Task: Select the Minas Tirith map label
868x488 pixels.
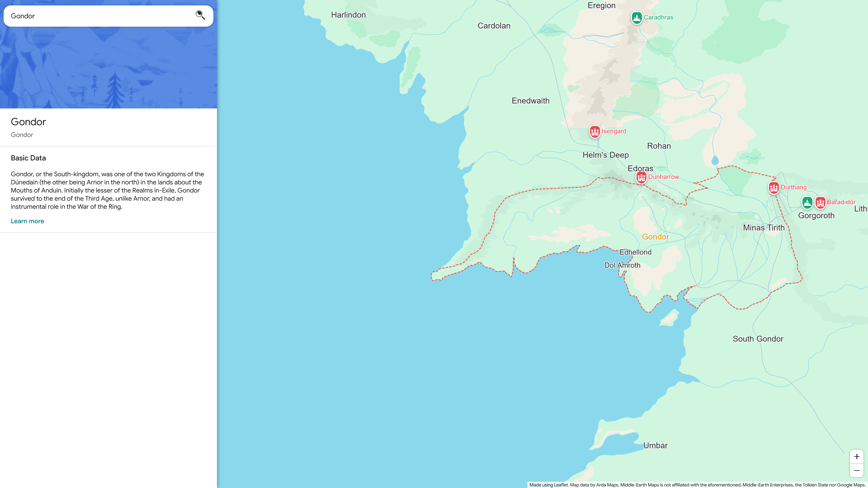Action: click(764, 228)
